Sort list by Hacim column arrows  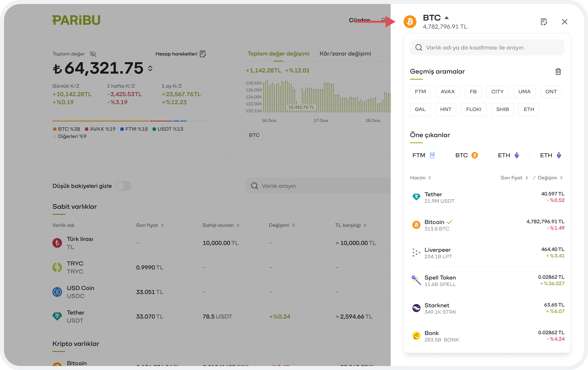coord(430,178)
